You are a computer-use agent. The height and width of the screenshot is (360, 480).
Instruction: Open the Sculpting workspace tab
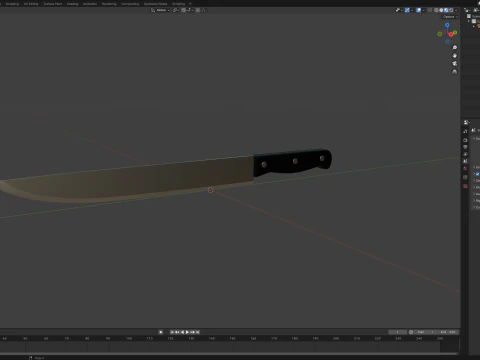pyautogui.click(x=12, y=4)
